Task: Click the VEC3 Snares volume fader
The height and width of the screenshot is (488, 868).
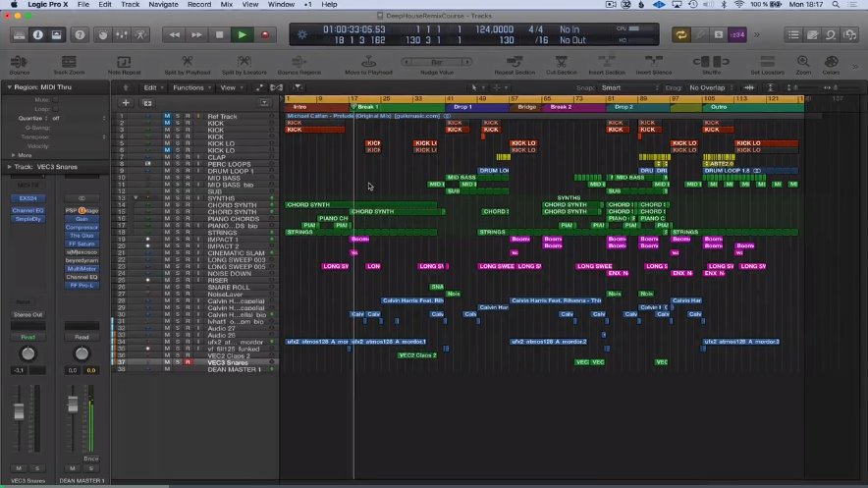Action: pyautogui.click(x=19, y=411)
